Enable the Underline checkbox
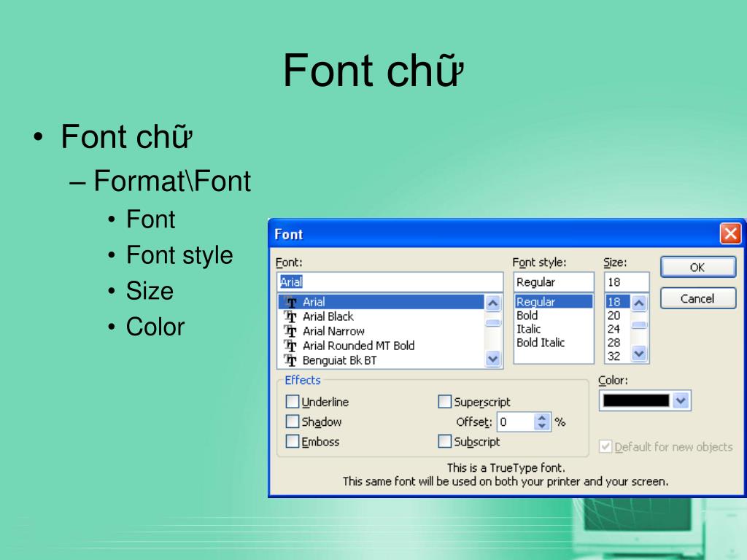Image resolution: width=747 pixels, height=560 pixels. pos(292,402)
